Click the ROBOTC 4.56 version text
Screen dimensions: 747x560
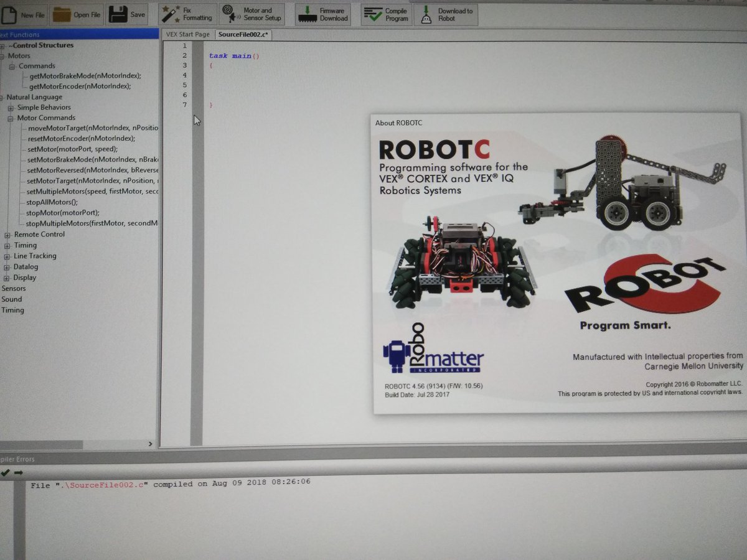click(x=434, y=386)
